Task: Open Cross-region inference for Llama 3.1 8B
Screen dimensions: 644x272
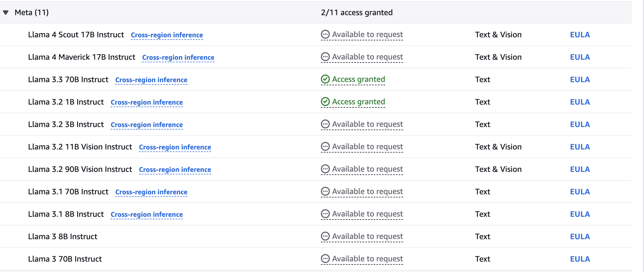Action: [147, 215]
